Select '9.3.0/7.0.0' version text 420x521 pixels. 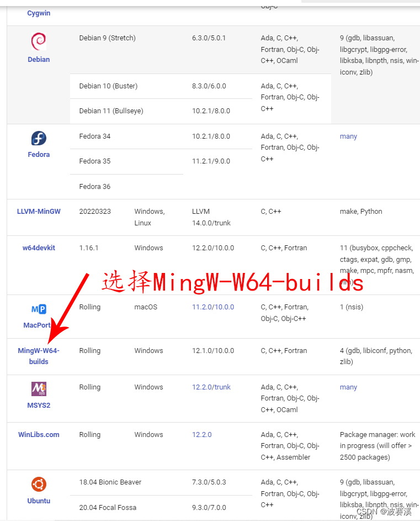point(209,508)
